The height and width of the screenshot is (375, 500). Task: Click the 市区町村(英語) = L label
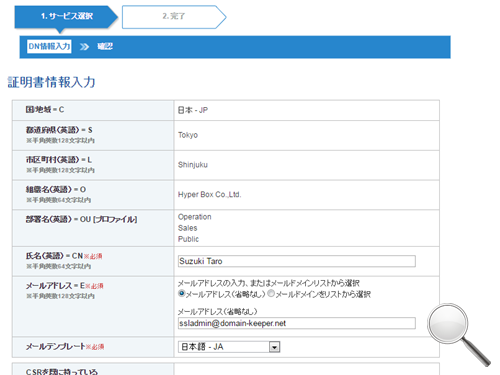[59, 160]
